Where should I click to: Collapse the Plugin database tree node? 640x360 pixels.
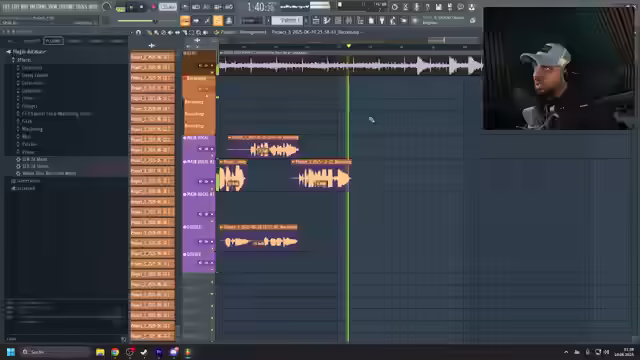click(x=9, y=52)
